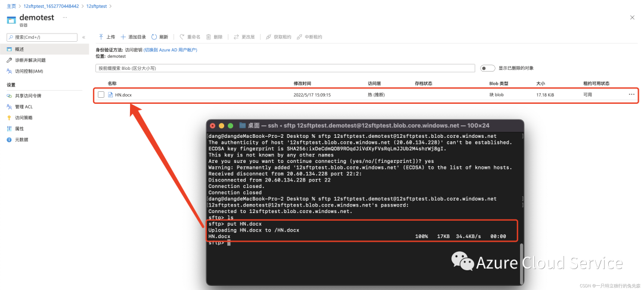Sort by the 大小 column header
The image size is (644, 290).
coord(540,84)
